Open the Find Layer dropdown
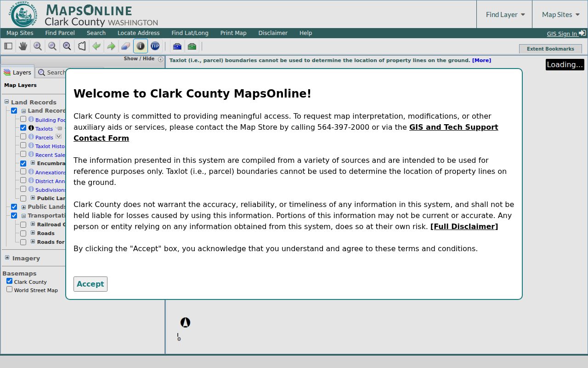Screen dimensions: 588x368 505,14
